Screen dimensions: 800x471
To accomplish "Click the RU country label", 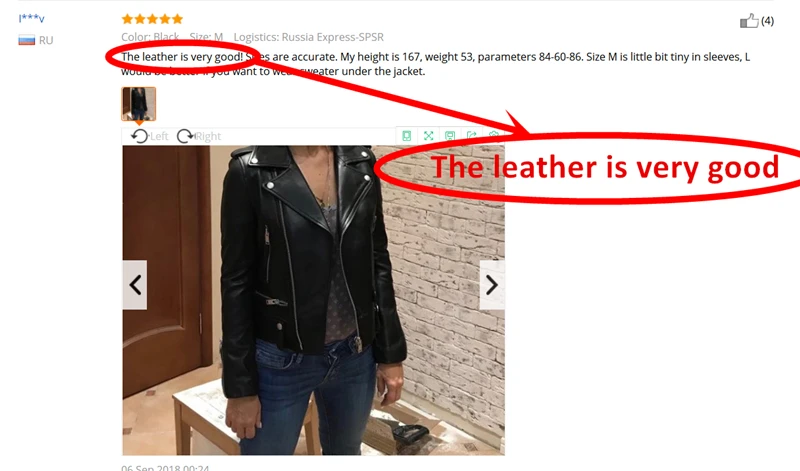I will (x=46, y=40).
